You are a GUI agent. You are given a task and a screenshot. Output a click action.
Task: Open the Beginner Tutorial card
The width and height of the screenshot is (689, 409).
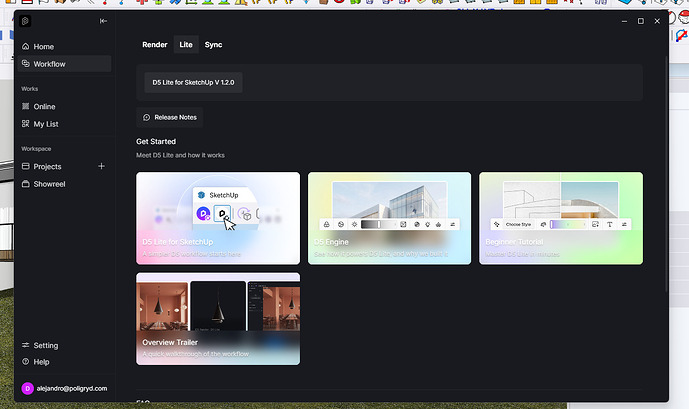[561, 218]
